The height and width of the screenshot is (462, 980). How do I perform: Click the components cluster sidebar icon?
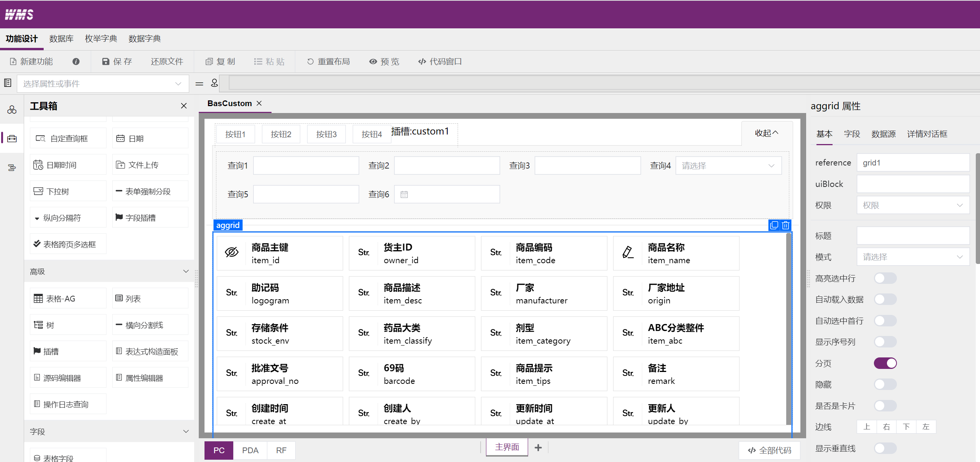(12, 110)
